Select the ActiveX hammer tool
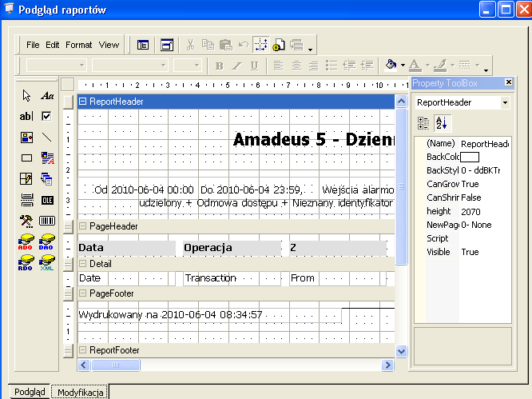The width and height of the screenshot is (532, 399). click(26, 221)
